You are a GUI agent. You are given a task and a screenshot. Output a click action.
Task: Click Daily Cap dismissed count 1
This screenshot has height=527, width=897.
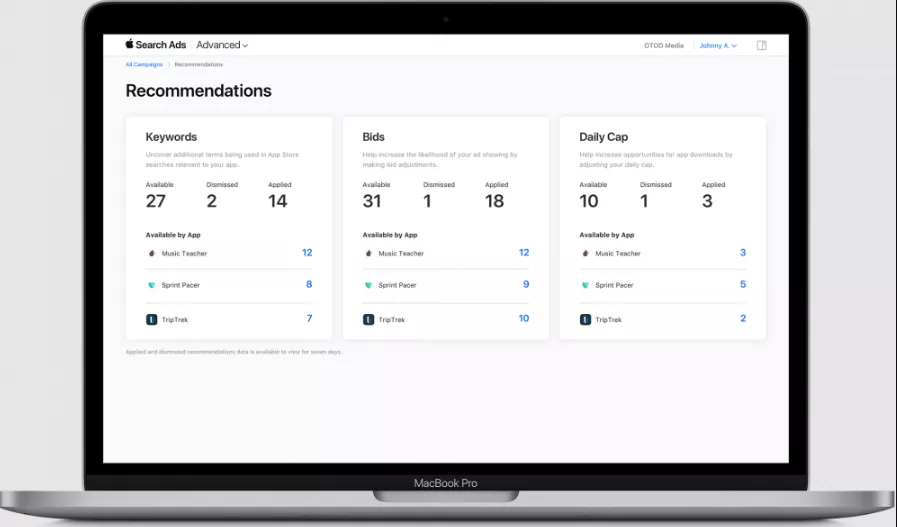coord(644,201)
